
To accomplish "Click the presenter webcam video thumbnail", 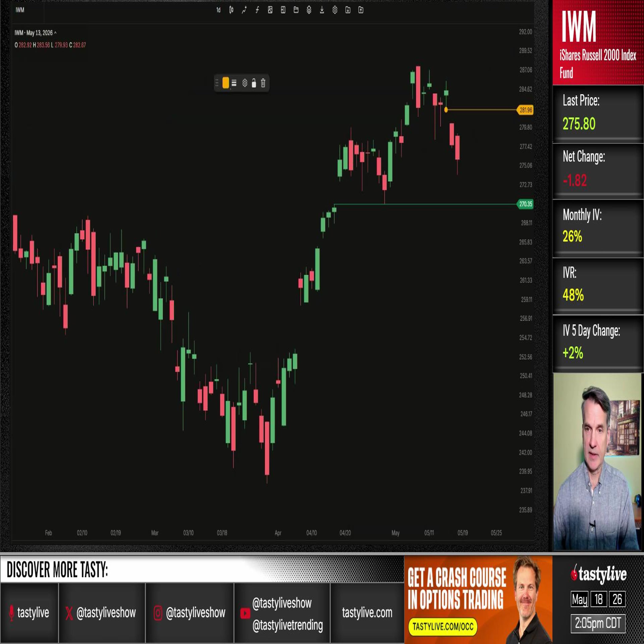I will [x=598, y=461].
